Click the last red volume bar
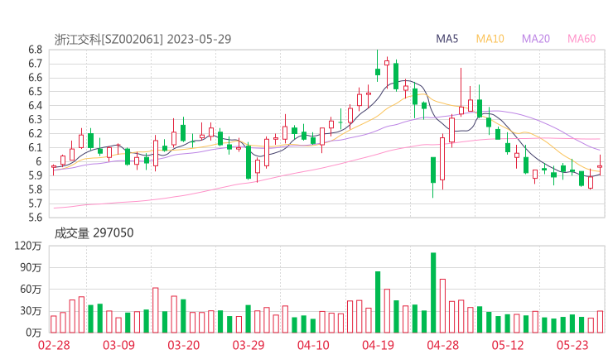This screenshot has height=364, width=613. [x=600, y=322]
